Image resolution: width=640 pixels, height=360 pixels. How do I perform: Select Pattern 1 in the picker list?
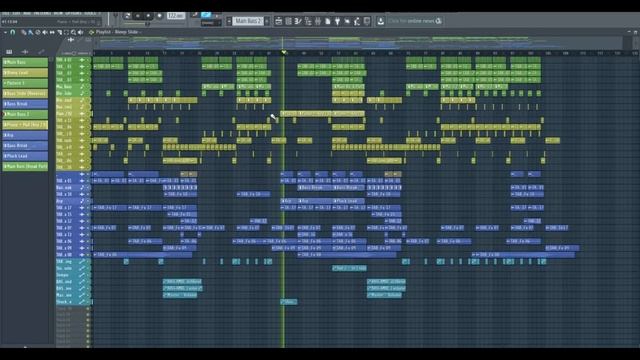25,83
